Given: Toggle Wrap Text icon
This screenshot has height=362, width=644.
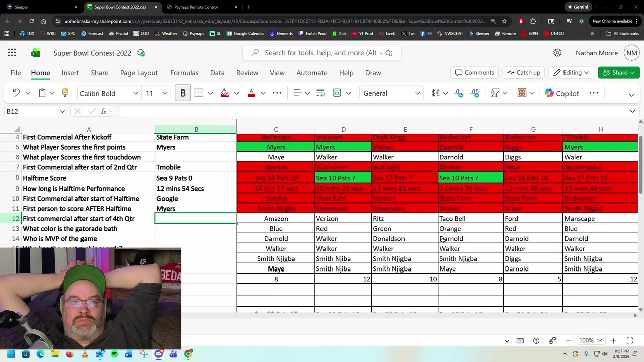Looking at the screenshot, I should (320, 93).
